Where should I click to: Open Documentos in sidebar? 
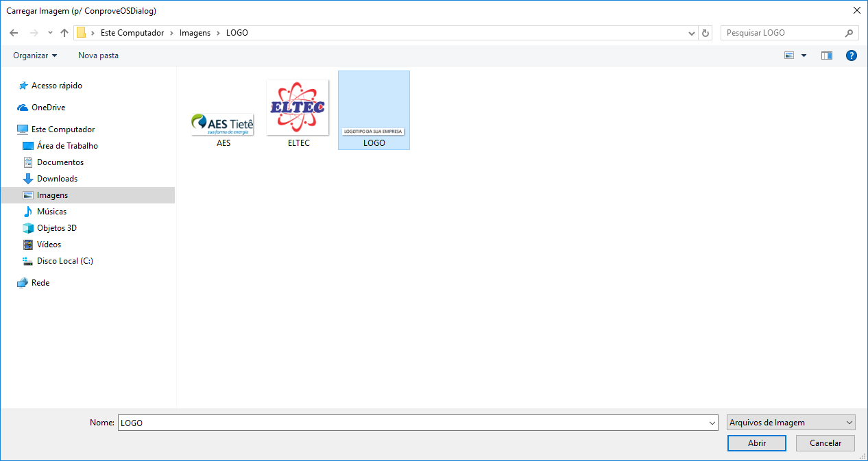click(x=60, y=162)
